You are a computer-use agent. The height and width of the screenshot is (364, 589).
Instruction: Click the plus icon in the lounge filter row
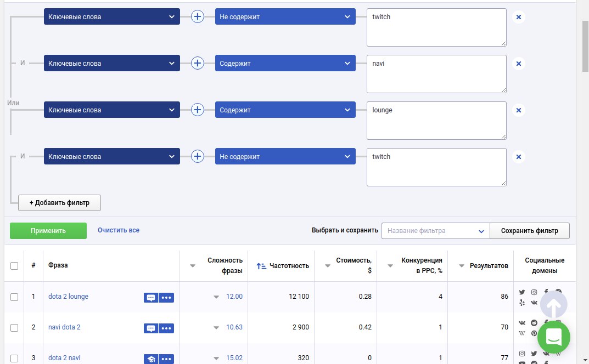pos(198,110)
